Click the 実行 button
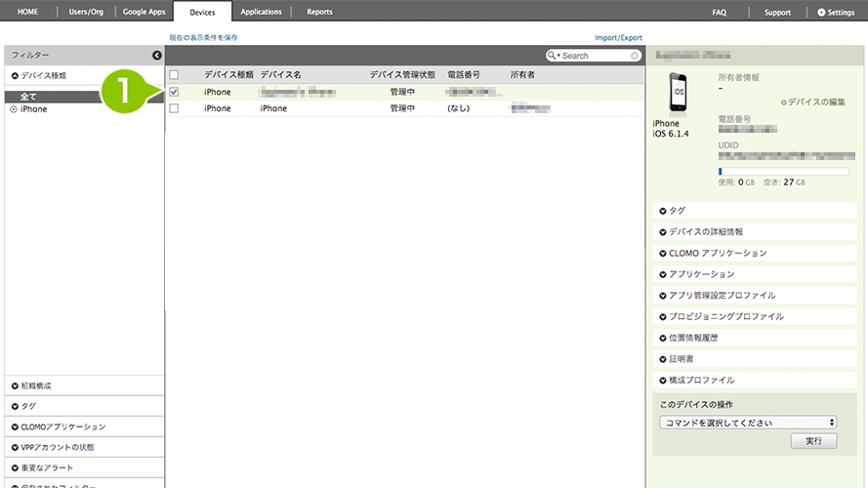Image resolution: width=868 pixels, height=488 pixels. 813,441
